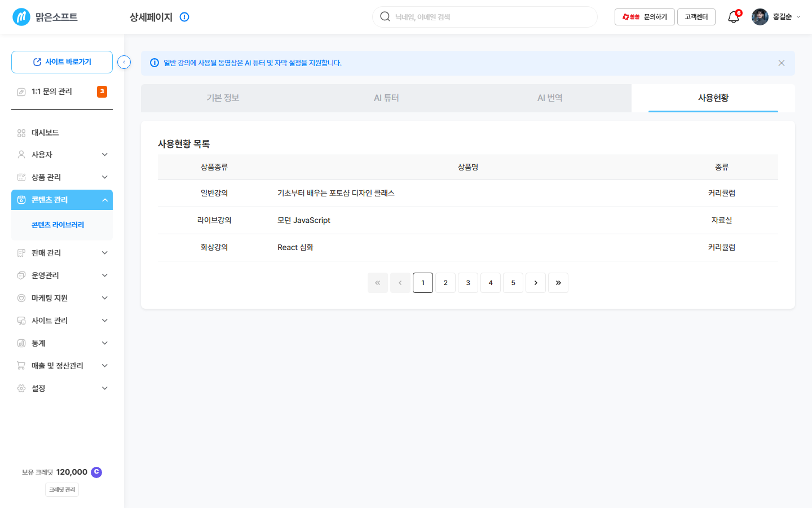Click the 크레딧 관리 button
The image size is (812, 508).
(62, 490)
